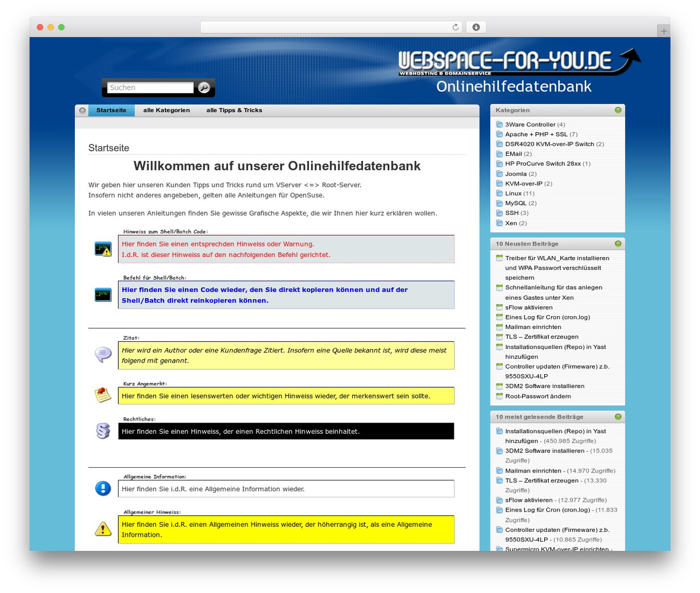Open 3DM2 Software installieren in Neusten Beiträge

[545, 386]
